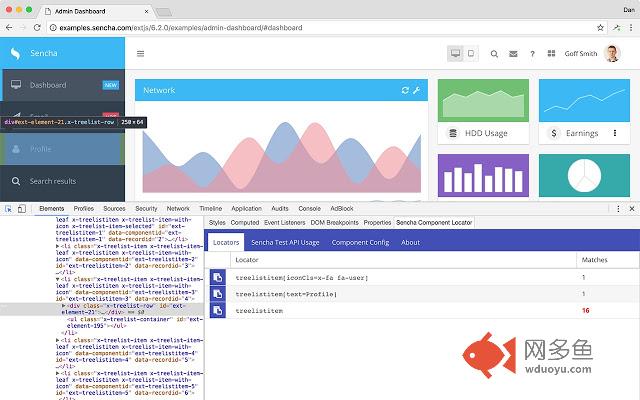
Task: Click the search magnifier icon in the top bar
Action: pyautogui.click(x=494, y=54)
